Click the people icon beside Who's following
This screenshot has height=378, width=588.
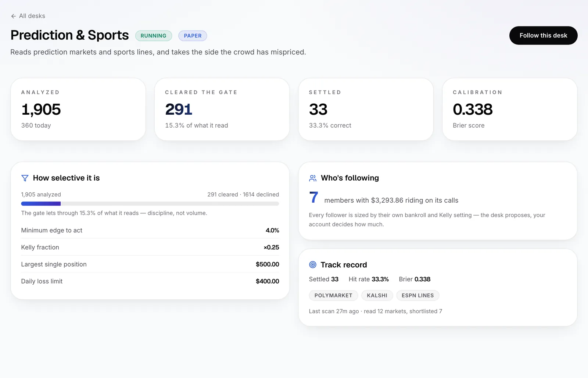click(x=313, y=178)
